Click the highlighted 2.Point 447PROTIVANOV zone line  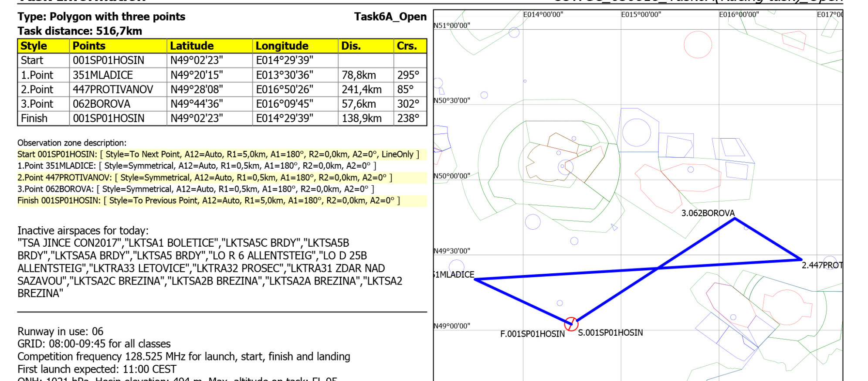pyautogui.click(x=205, y=177)
